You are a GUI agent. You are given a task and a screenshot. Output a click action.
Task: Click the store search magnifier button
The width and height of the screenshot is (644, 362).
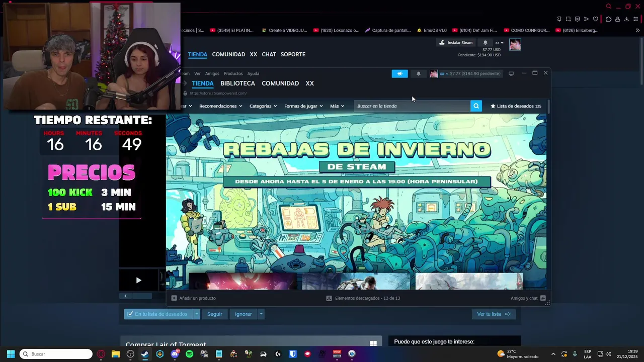476,106
